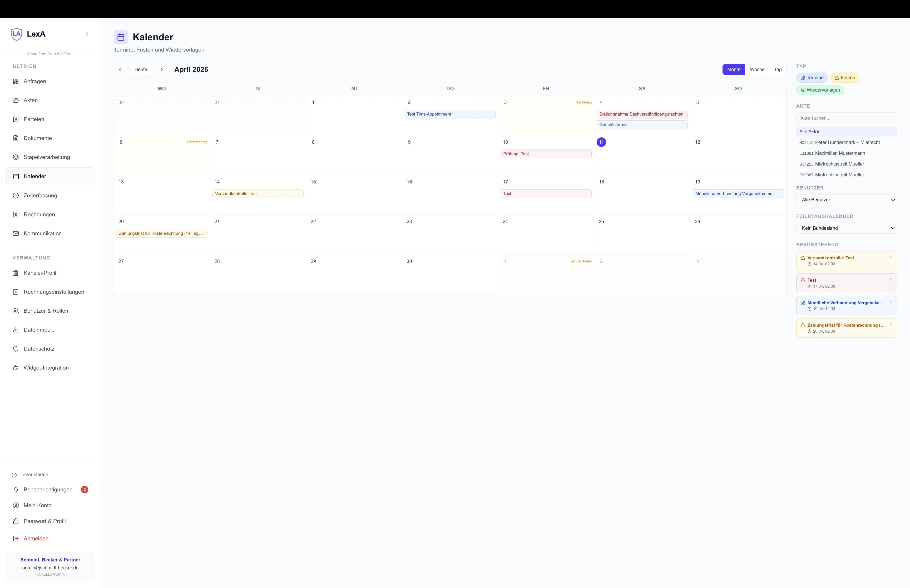The image size is (910, 588).
Task: Toggle the Fristen type filter chip
Action: 844,77
